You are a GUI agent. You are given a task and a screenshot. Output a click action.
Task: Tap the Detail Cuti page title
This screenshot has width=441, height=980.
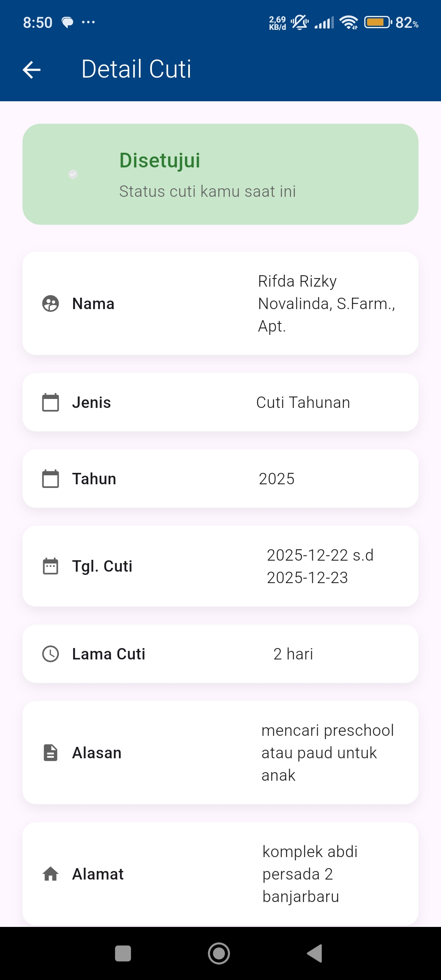[x=136, y=69]
